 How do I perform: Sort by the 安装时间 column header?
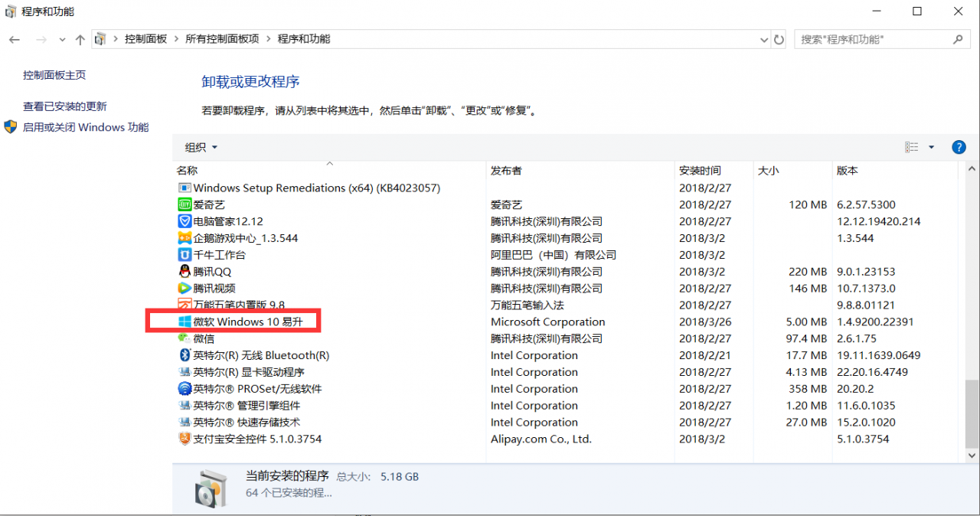700,171
